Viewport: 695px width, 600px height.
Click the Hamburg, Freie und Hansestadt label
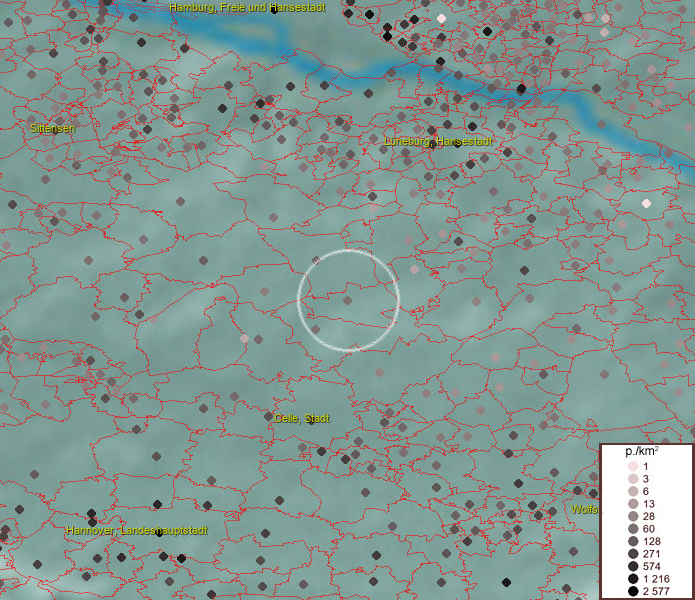coord(247,7)
